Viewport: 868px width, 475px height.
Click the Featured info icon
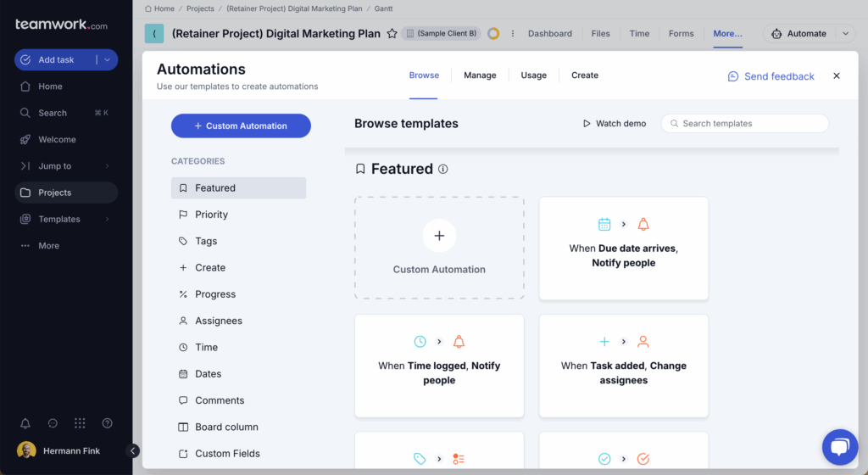[x=442, y=169]
